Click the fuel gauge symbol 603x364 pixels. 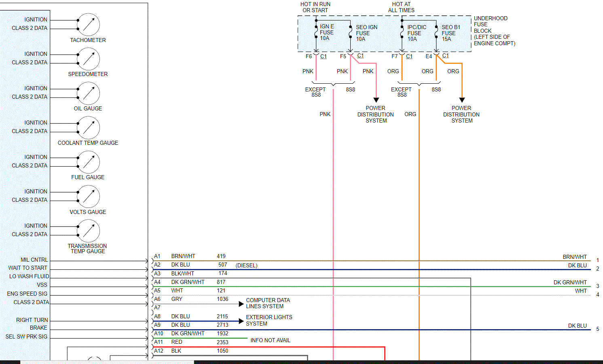click(89, 162)
